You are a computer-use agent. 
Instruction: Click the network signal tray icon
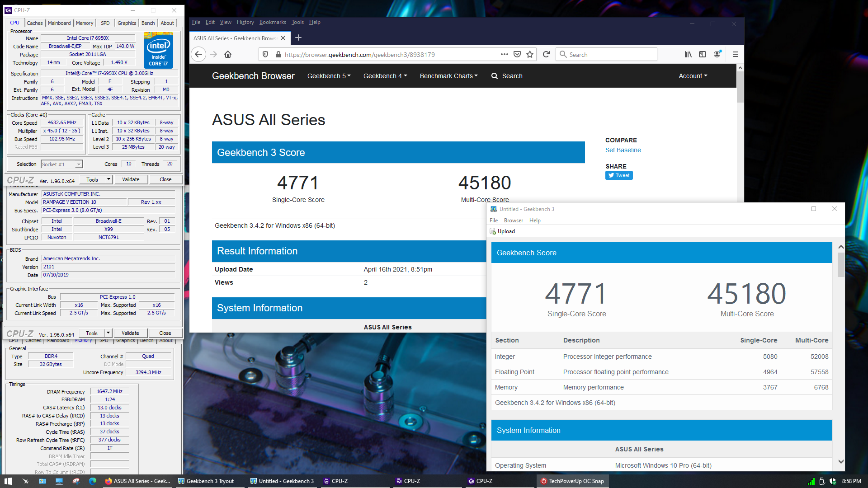(811, 481)
